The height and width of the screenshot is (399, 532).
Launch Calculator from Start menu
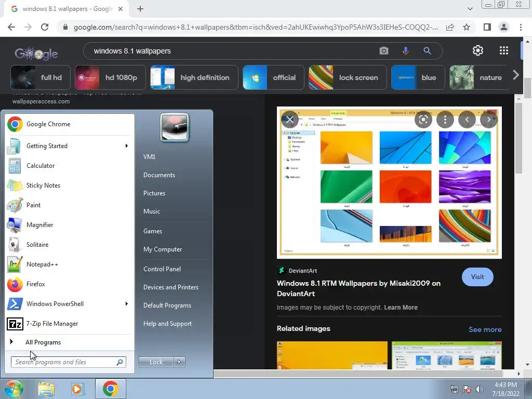[70, 166]
